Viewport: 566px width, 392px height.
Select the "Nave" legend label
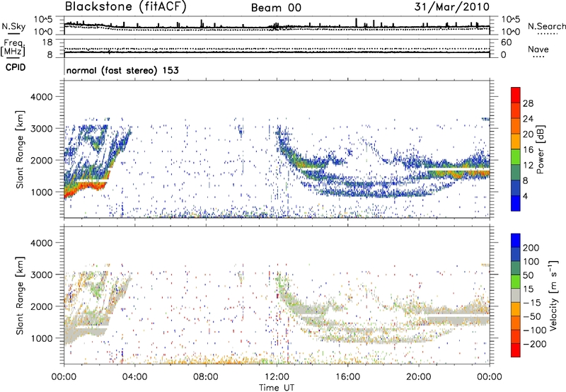click(538, 49)
